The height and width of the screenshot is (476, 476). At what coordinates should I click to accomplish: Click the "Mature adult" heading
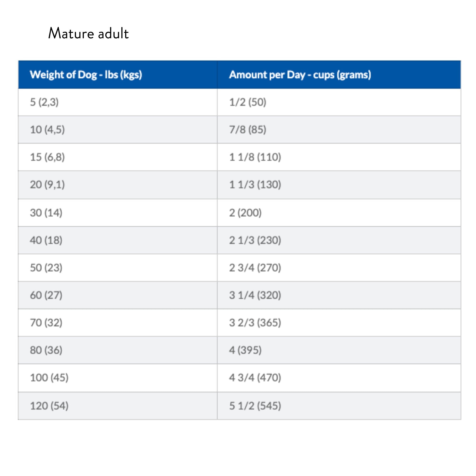coord(88,33)
